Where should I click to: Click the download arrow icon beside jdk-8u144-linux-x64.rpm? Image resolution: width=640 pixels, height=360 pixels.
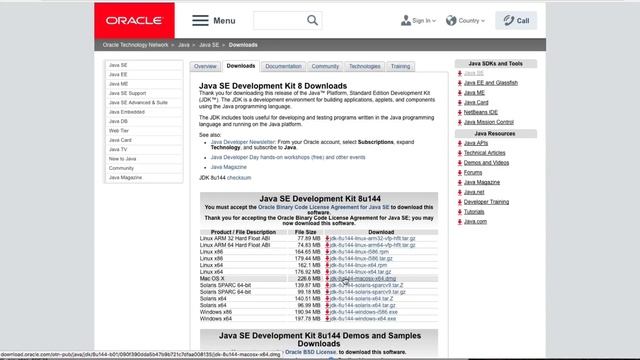pyautogui.click(x=327, y=265)
